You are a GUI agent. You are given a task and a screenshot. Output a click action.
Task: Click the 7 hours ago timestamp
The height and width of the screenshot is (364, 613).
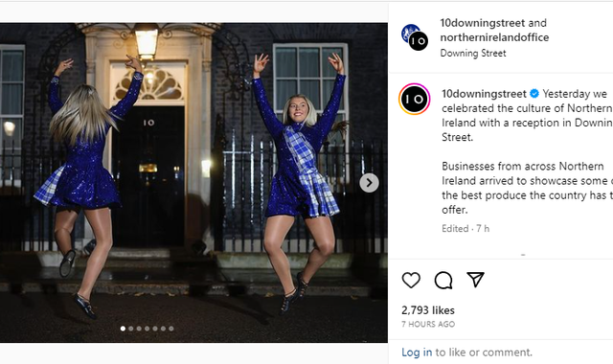(428, 324)
